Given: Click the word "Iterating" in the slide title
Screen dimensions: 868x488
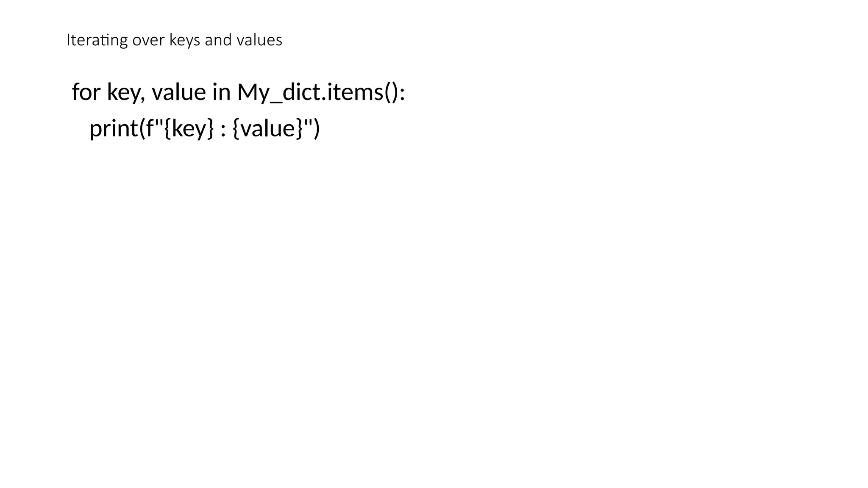Looking at the screenshot, I should [97, 40].
